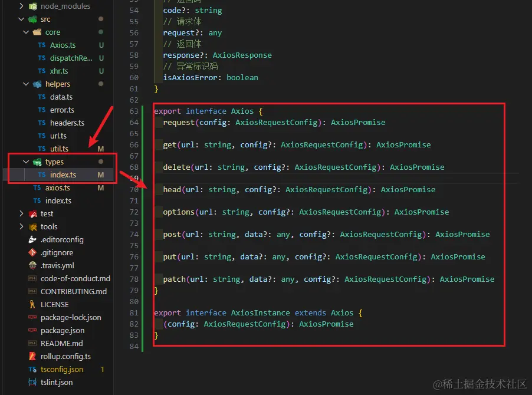Click the isAxiosError property on line 60
The width and height of the screenshot is (532, 395).
pos(190,77)
